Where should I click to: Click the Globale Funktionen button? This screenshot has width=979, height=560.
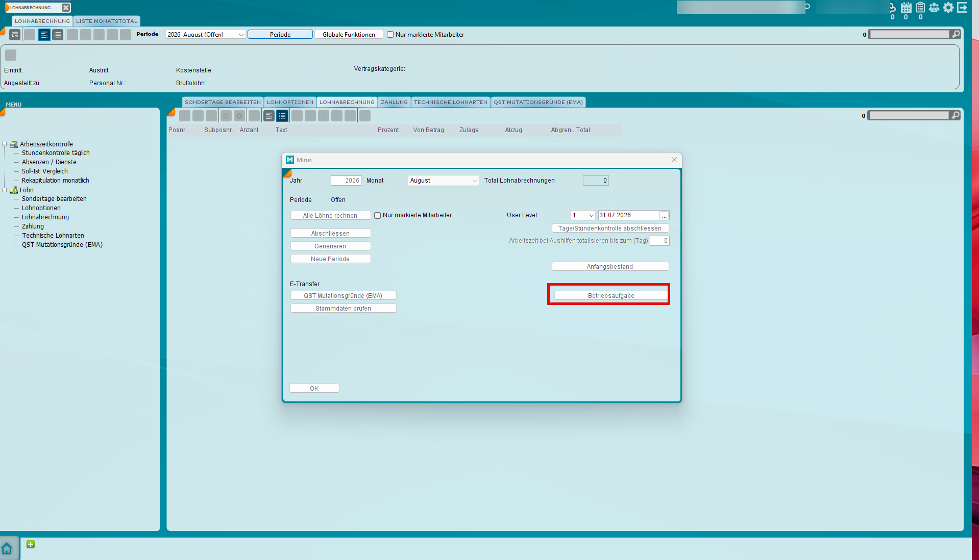[x=349, y=34]
